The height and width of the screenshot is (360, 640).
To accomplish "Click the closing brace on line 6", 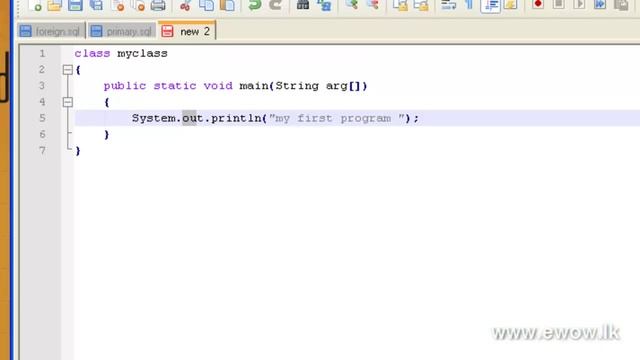I will (x=107, y=134).
